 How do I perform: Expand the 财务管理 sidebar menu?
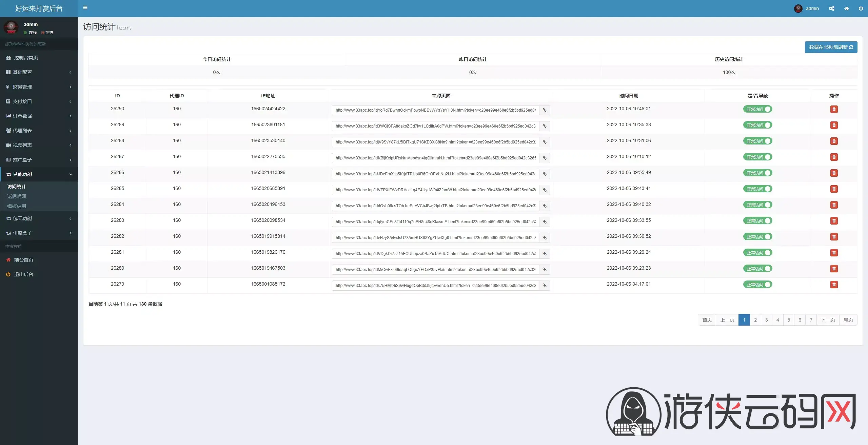[x=39, y=87]
